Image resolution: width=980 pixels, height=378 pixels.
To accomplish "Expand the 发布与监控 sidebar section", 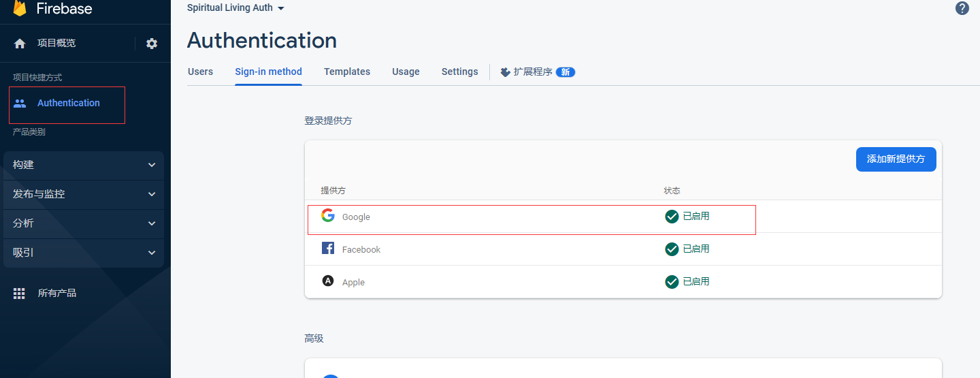I will [x=83, y=194].
